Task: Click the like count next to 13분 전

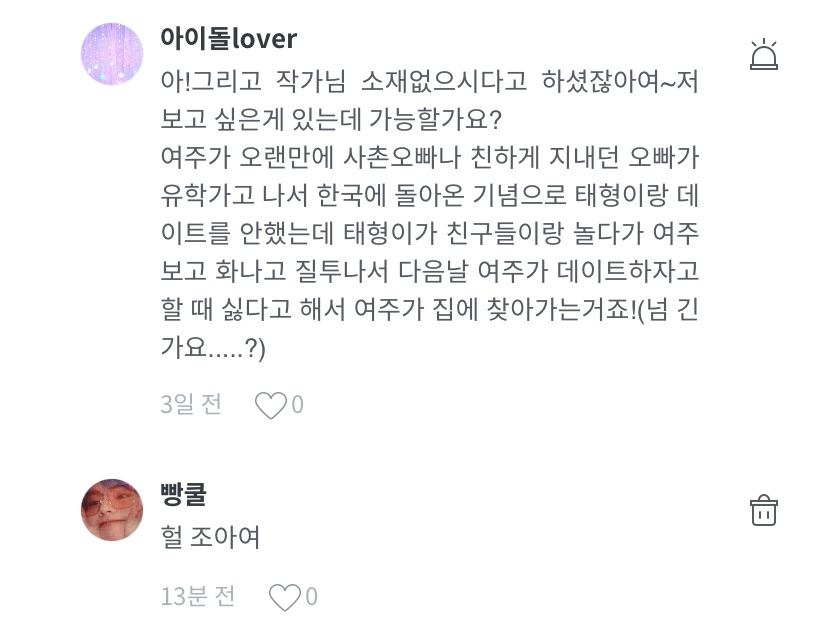Action: pos(311,597)
